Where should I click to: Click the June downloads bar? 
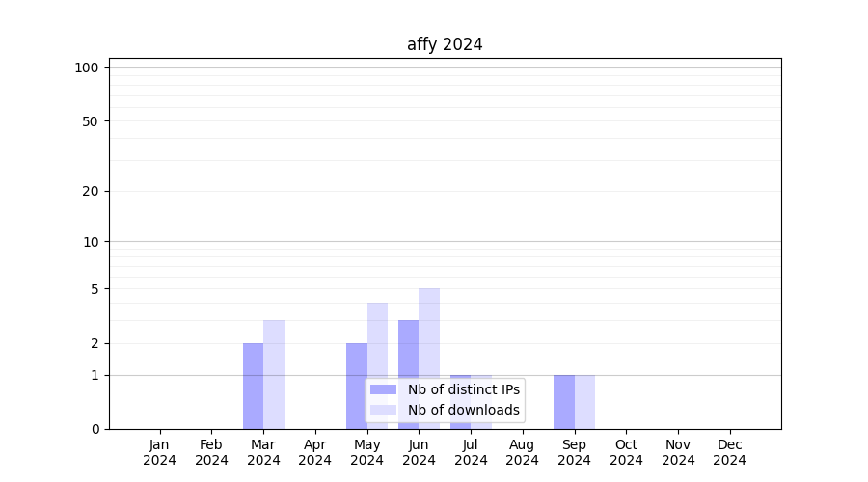click(429, 333)
